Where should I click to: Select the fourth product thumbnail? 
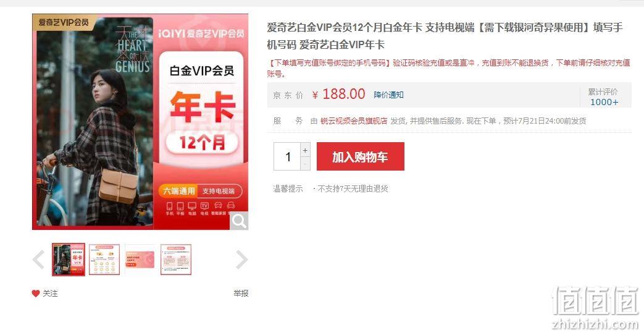click(176, 260)
